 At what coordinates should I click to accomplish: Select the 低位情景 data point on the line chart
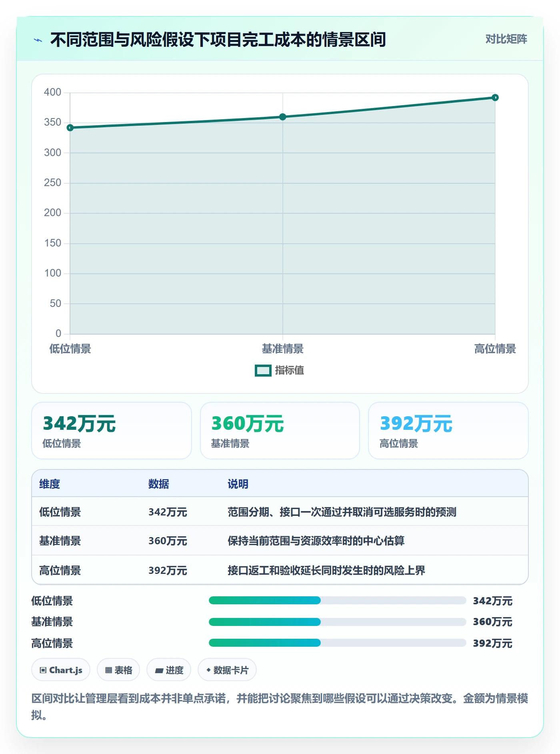point(70,128)
